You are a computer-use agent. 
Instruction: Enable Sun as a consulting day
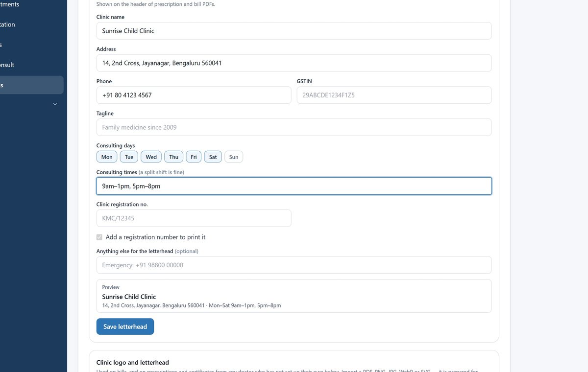point(234,157)
